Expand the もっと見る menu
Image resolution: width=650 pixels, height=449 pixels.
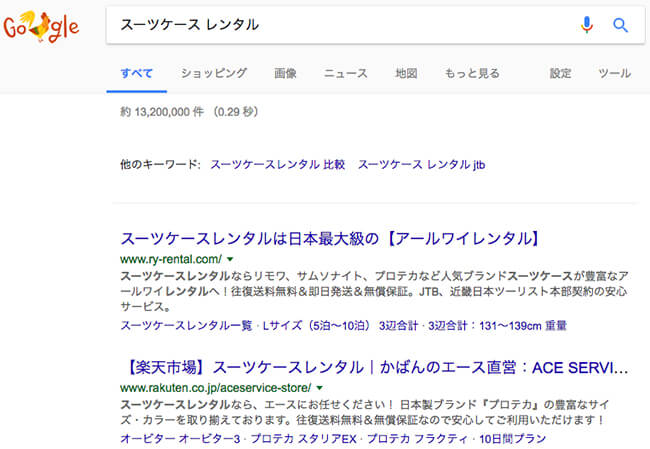click(472, 73)
